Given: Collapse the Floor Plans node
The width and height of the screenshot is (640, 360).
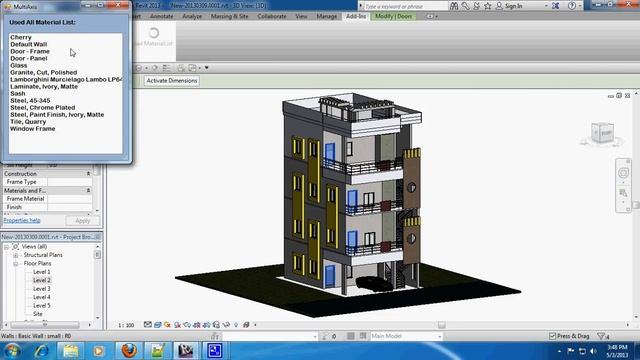Looking at the screenshot, I should point(16,264).
